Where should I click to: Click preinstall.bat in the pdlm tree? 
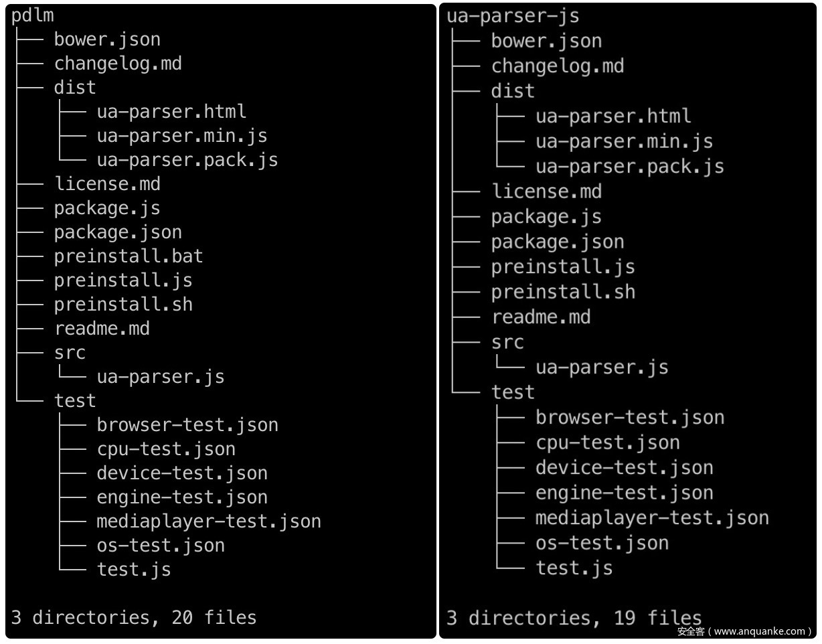coord(129,256)
